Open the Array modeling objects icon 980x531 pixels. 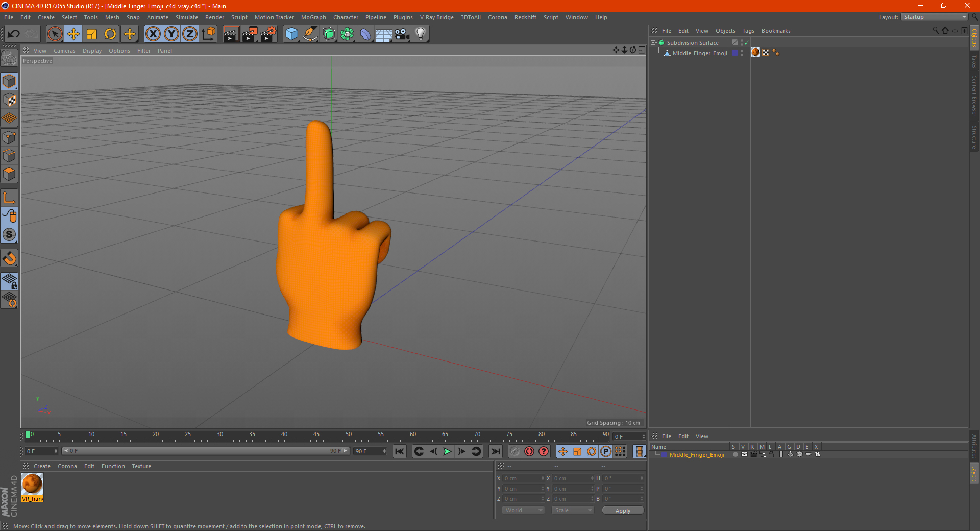[347, 34]
